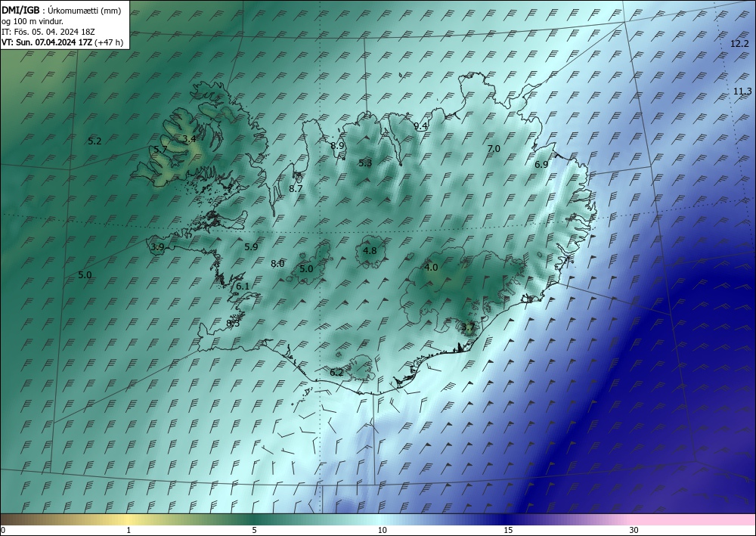
Task: Click the 4.8 value inside the round glacier
Action: pyautogui.click(x=370, y=250)
